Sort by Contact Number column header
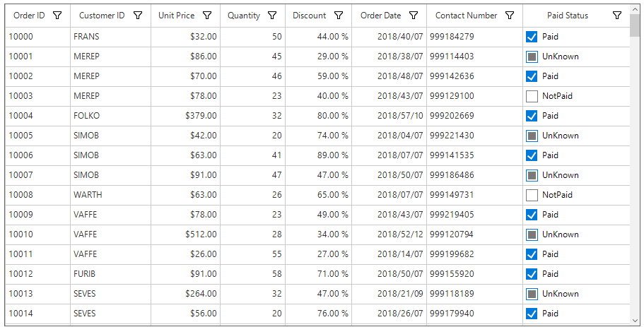 466,16
